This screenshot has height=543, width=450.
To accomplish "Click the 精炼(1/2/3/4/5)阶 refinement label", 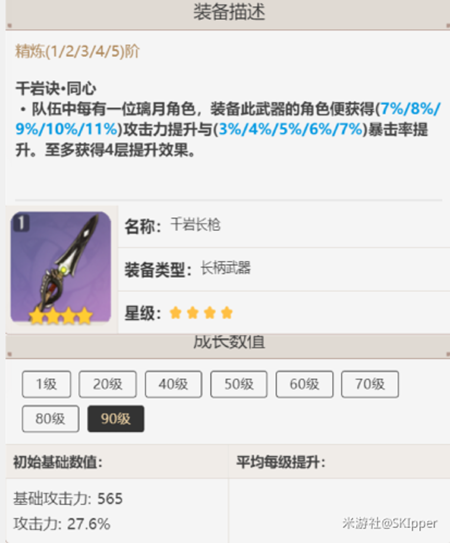I will coord(78,52).
